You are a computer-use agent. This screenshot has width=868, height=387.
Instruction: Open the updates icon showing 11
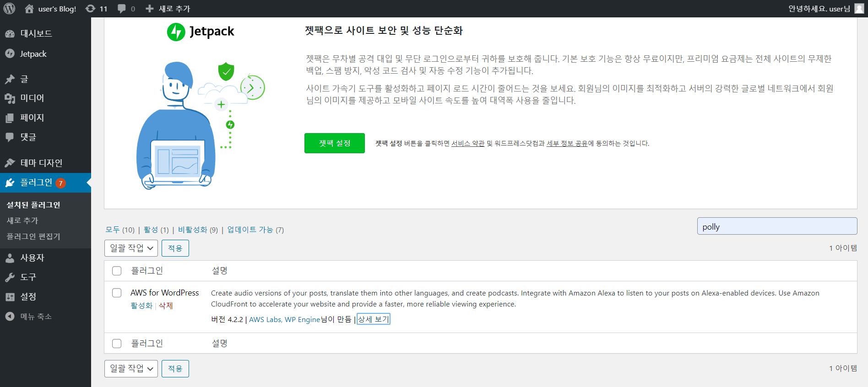click(97, 9)
